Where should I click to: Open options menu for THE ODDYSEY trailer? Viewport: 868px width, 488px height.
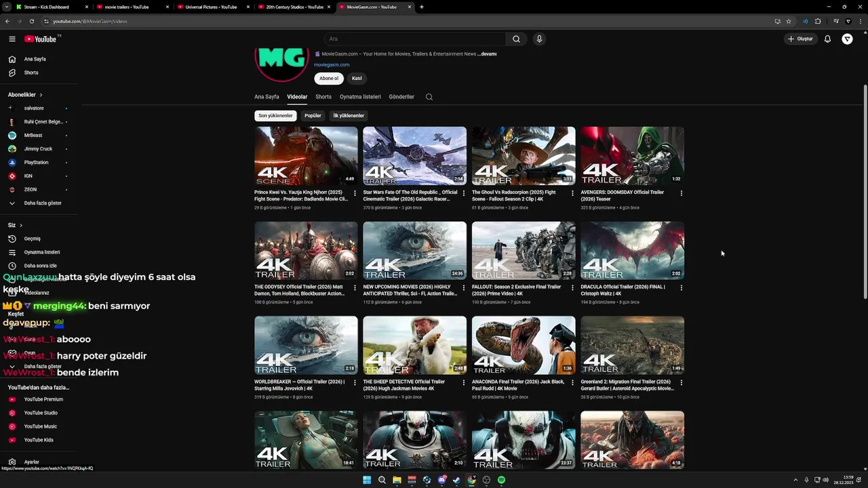coord(355,288)
